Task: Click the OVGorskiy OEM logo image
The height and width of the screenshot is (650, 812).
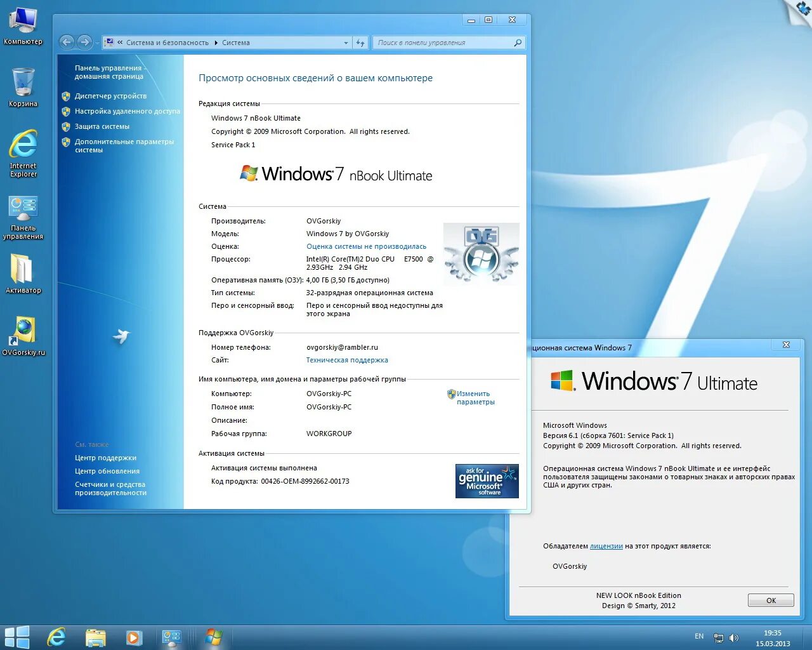Action: tap(481, 254)
